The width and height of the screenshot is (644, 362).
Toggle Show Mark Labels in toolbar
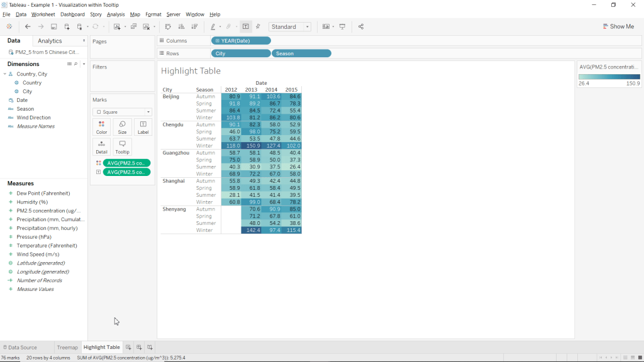[245, 27]
